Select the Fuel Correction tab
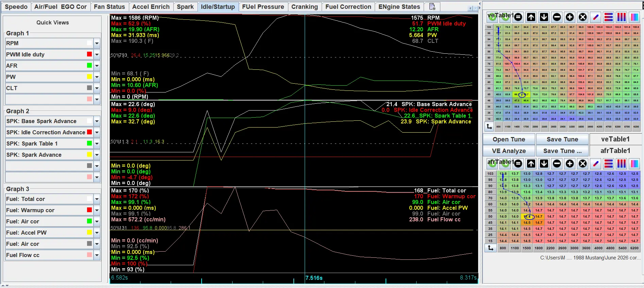The width and height of the screenshot is (644, 288). 348,7
